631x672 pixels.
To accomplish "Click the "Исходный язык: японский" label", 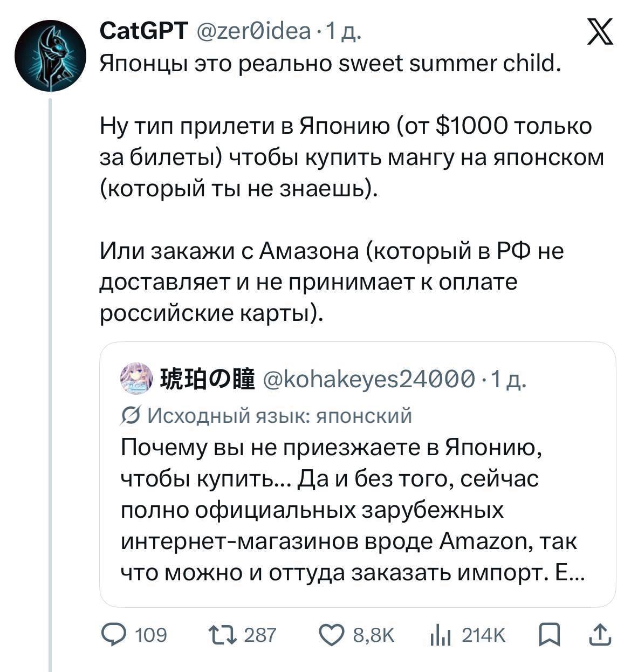I will point(279,416).
